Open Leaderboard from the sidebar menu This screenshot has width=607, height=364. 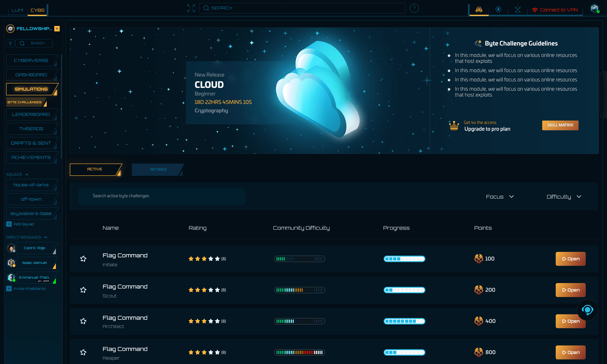point(31,115)
